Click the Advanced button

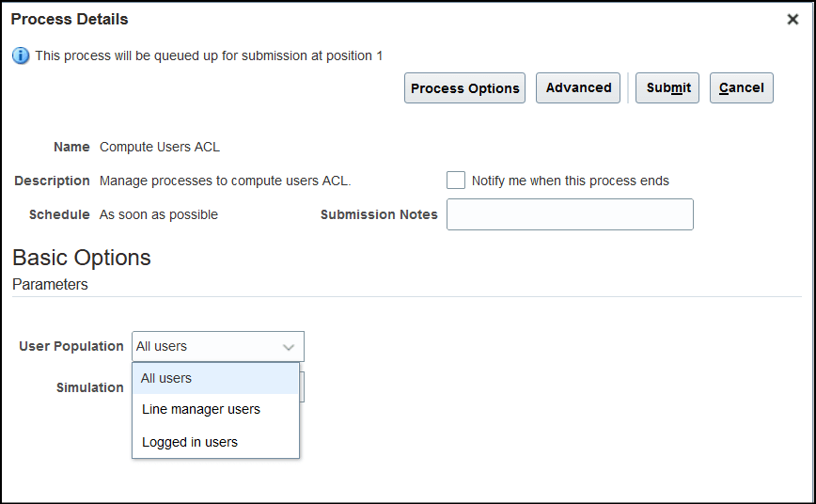click(578, 87)
